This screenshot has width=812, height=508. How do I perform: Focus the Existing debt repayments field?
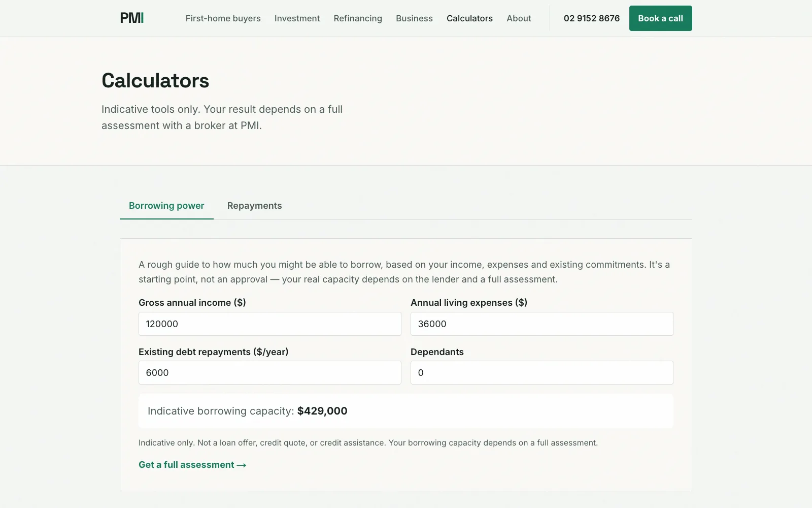[270, 372]
